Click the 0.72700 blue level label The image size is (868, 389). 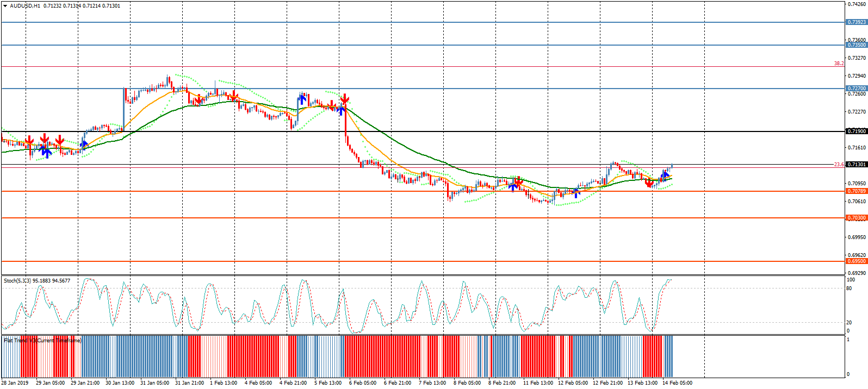(857, 89)
